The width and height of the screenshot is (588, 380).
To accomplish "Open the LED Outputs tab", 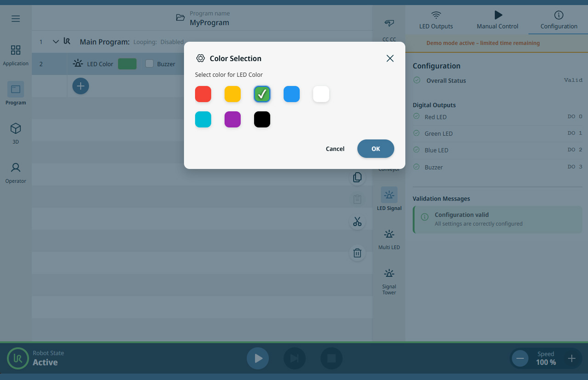I will 436,19.
